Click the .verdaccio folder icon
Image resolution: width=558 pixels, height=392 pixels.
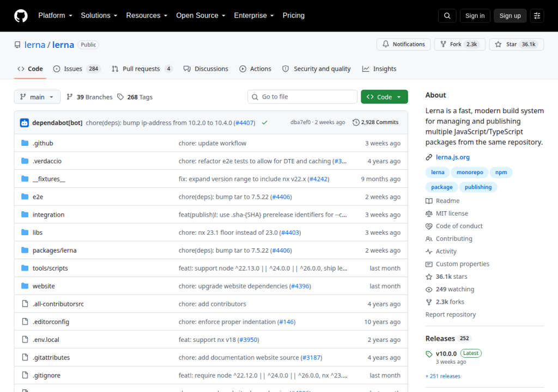tap(25, 161)
